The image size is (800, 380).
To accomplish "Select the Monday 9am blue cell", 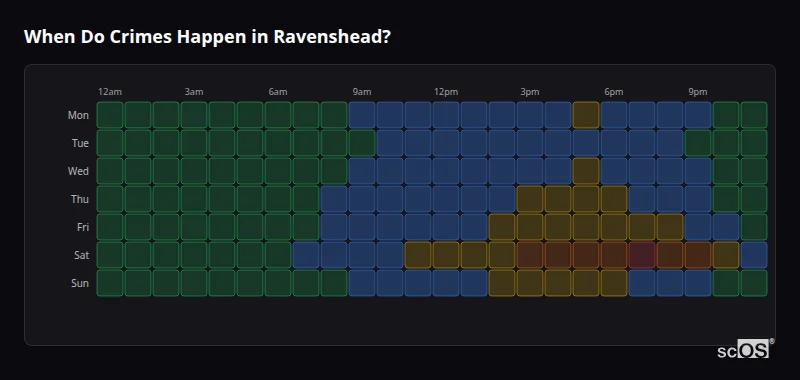I will [362, 115].
